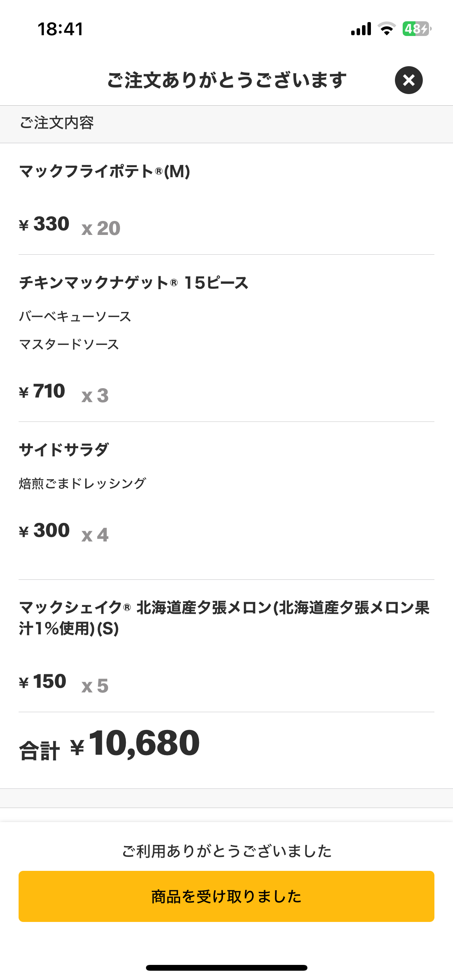Tap the x 5 shake quantity
The image size is (453, 980).
pyautogui.click(x=95, y=686)
